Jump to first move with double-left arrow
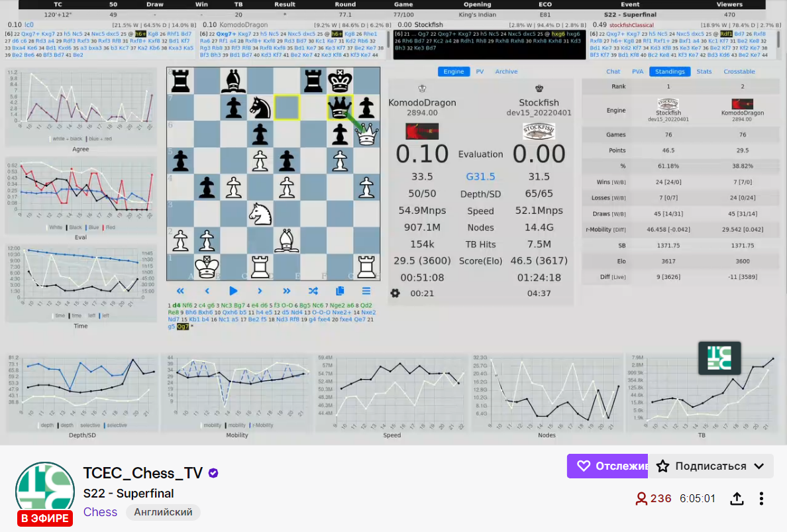This screenshot has height=532, width=787. [180, 291]
